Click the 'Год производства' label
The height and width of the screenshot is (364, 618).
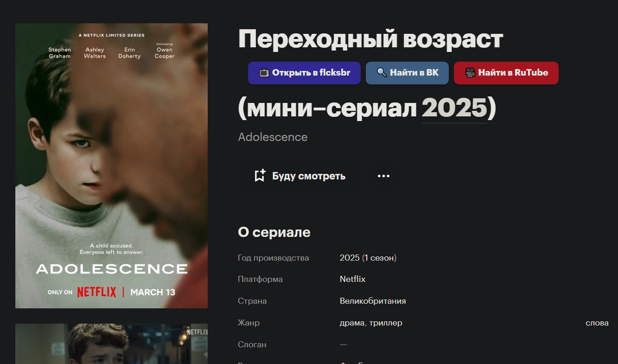[x=273, y=258]
